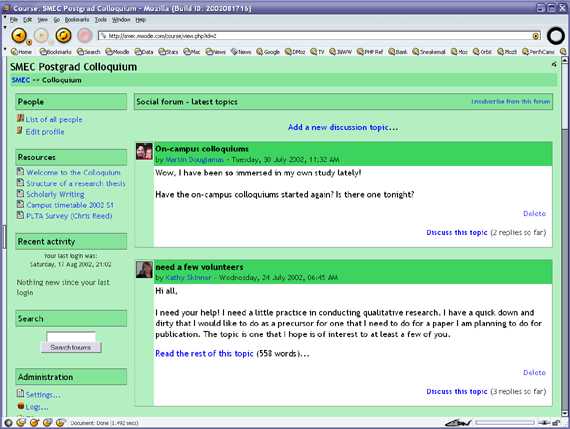Click the forum search text field
The image size is (570, 429).
coord(71,337)
